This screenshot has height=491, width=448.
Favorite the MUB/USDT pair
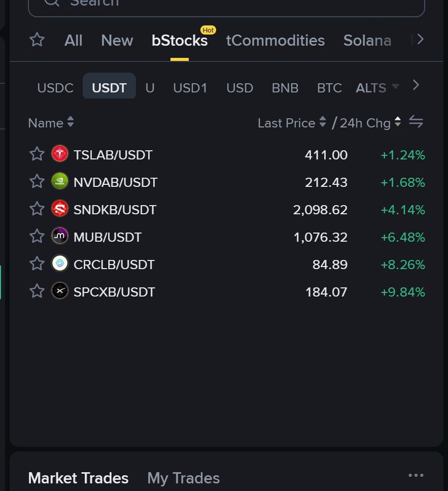coord(37,236)
